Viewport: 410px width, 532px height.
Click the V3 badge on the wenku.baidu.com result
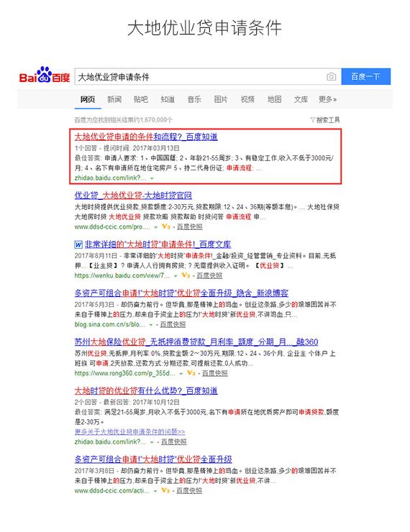pyautogui.click(x=186, y=275)
